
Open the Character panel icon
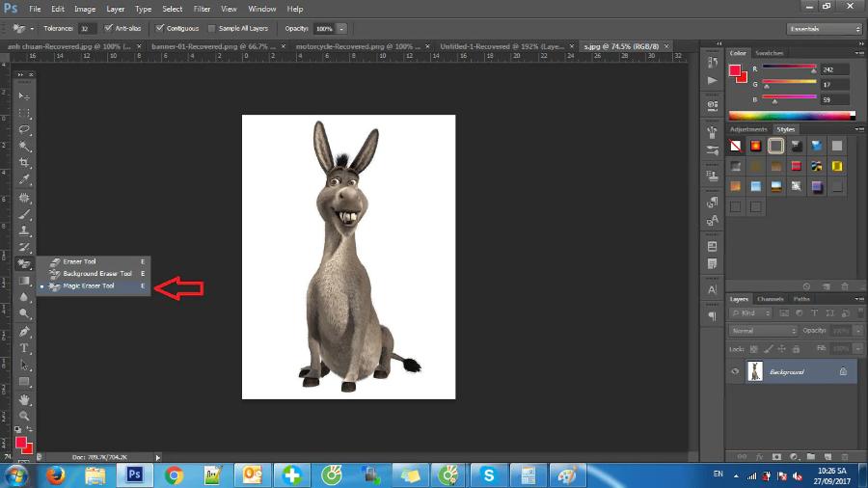click(713, 289)
